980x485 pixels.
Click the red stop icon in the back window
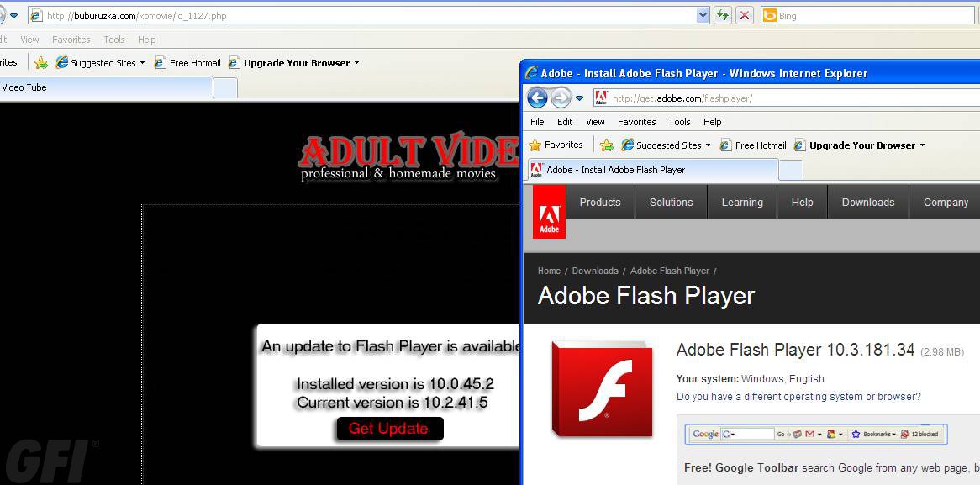(744, 16)
